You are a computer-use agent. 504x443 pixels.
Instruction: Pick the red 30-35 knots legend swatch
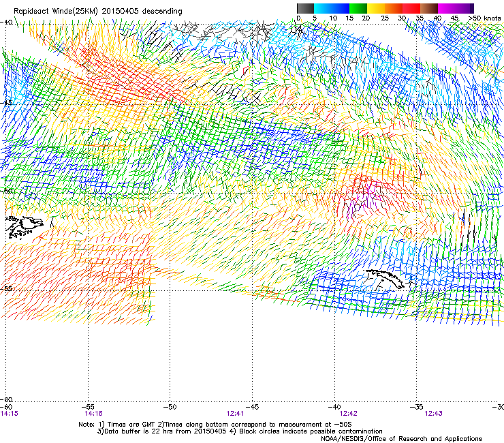(x=411, y=8)
